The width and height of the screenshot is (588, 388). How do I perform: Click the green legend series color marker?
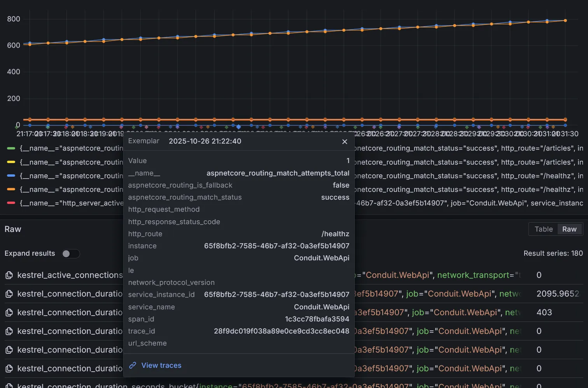click(11, 148)
